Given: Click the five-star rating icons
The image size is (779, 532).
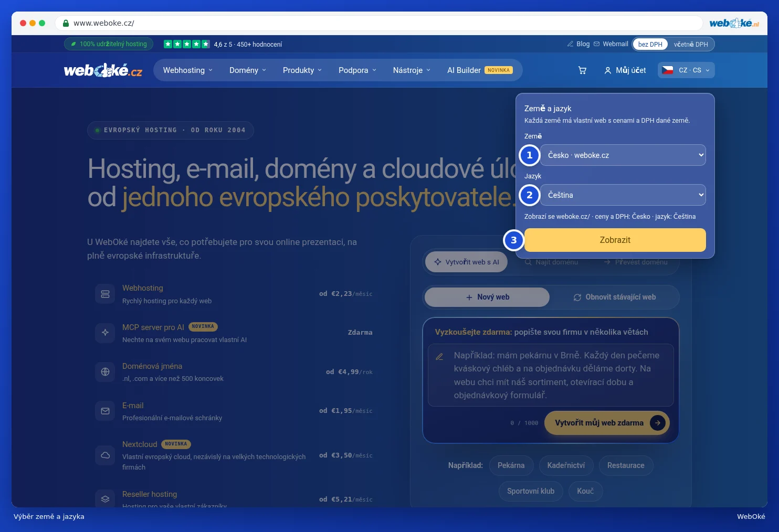Looking at the screenshot, I should coord(187,44).
